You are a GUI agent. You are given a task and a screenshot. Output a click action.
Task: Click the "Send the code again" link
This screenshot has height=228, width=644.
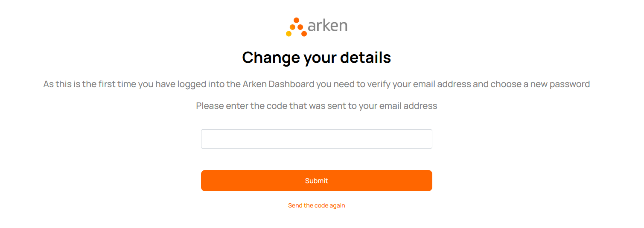pos(316,205)
